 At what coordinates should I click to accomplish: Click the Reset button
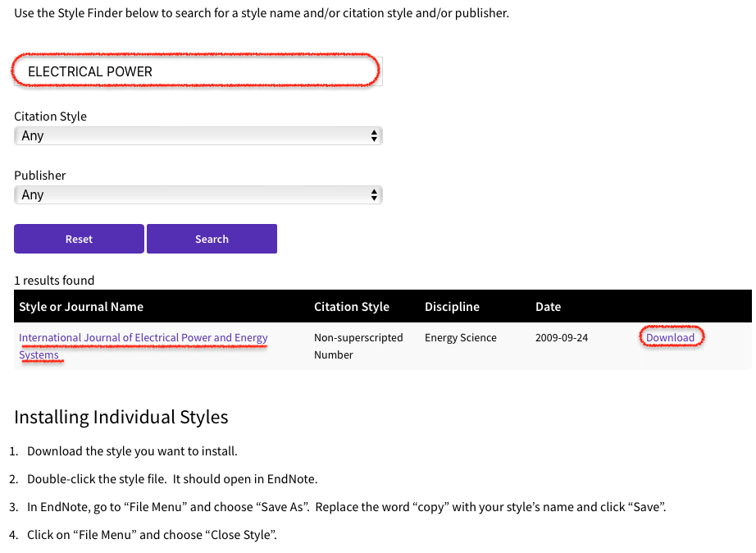[79, 239]
